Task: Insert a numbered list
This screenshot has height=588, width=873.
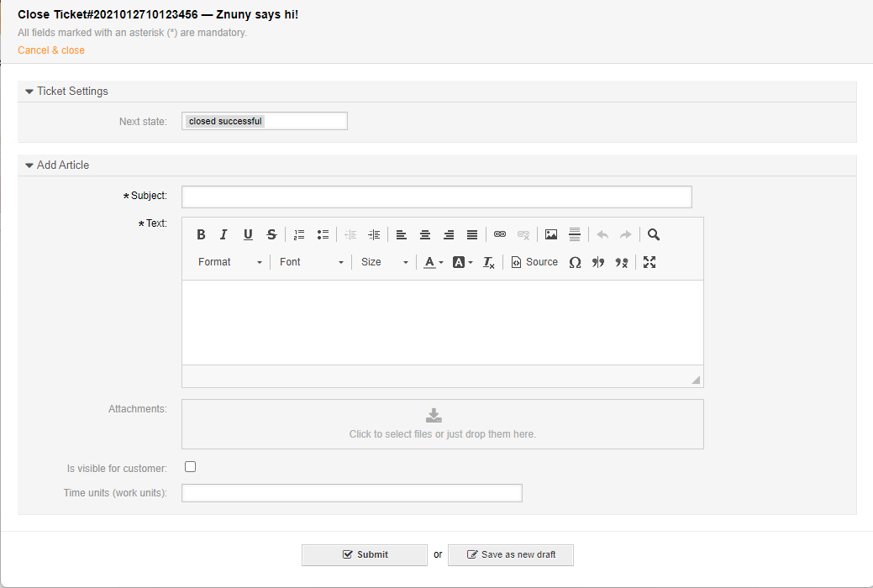Action: [299, 235]
